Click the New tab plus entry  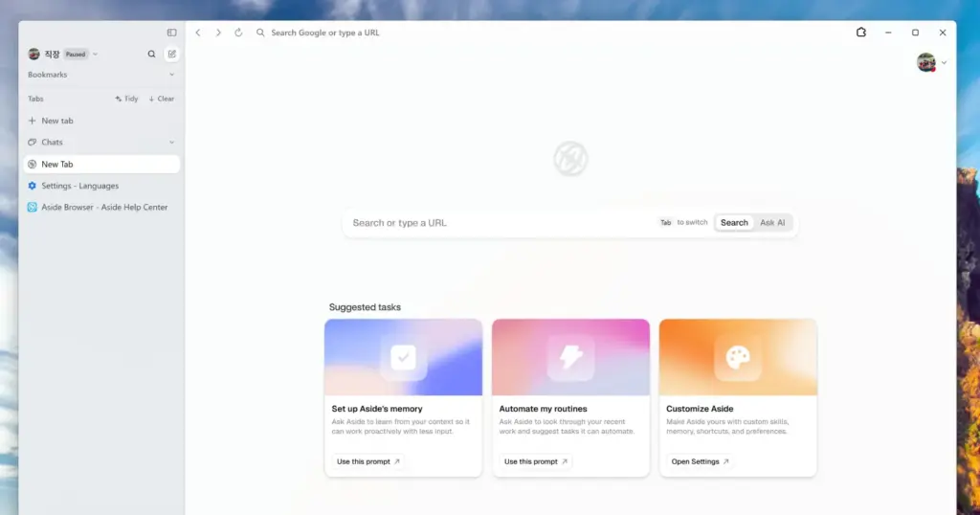click(101, 121)
